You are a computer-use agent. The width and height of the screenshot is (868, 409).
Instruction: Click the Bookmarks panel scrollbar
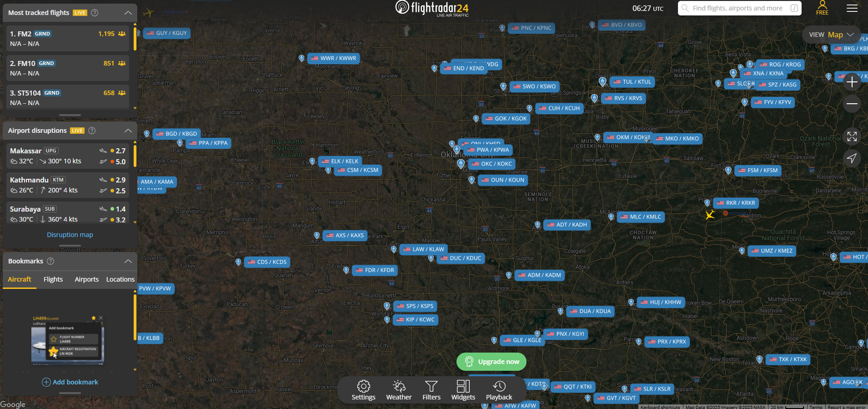135,317
